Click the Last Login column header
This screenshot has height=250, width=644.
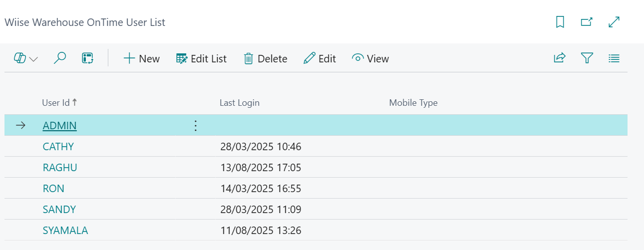point(240,103)
